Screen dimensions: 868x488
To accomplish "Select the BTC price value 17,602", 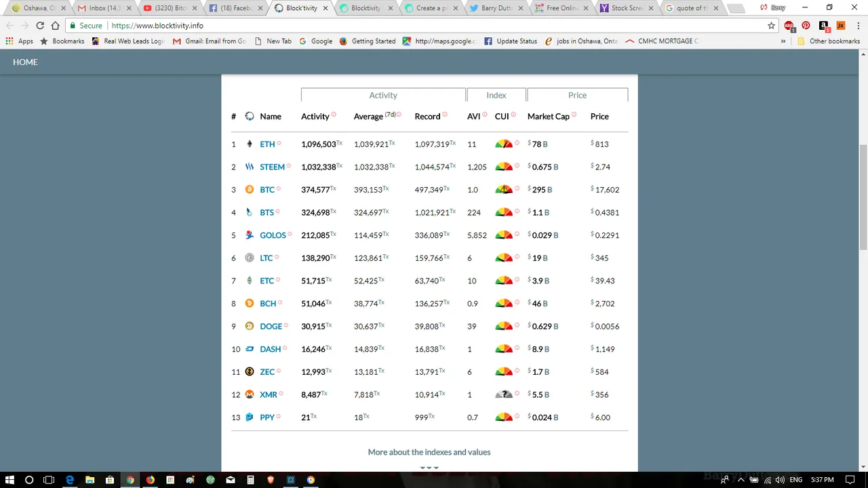I will click(607, 190).
